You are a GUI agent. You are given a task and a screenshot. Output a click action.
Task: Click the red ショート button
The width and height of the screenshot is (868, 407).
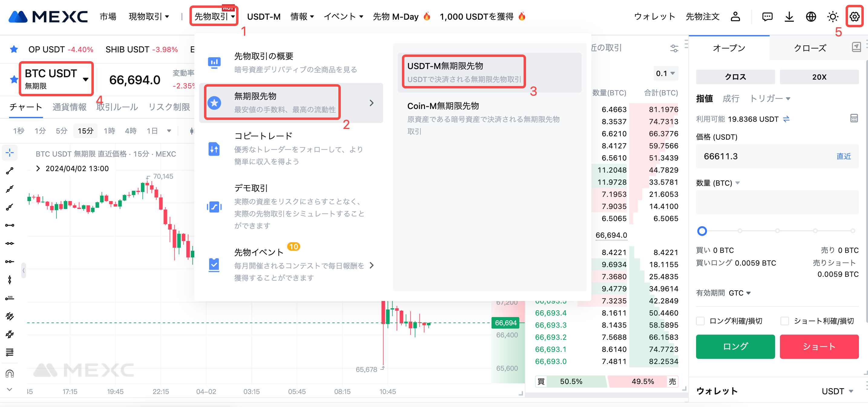[819, 346]
